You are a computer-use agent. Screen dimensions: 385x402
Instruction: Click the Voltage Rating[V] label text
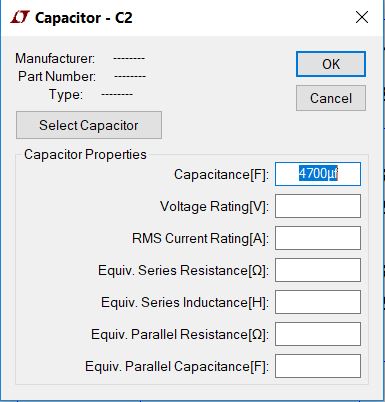click(x=214, y=206)
